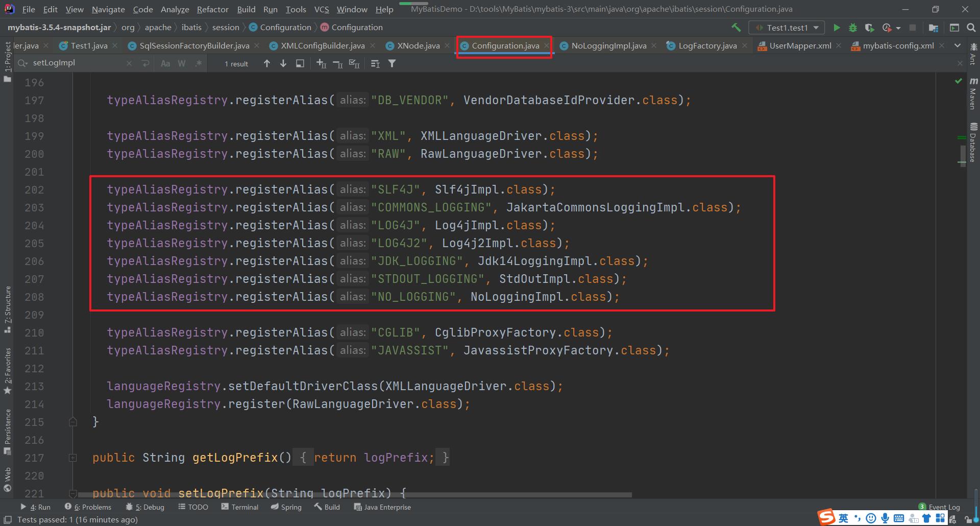Clear the setLogImpl search text

point(129,63)
